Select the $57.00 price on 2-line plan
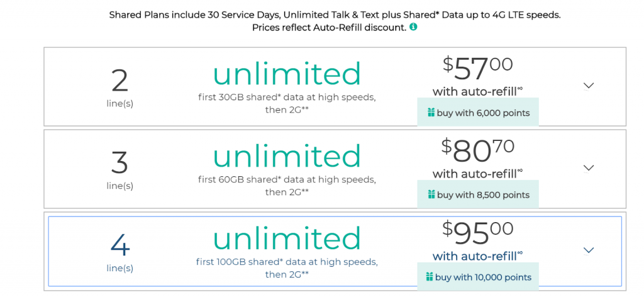This screenshot has width=644, height=297. click(478, 69)
